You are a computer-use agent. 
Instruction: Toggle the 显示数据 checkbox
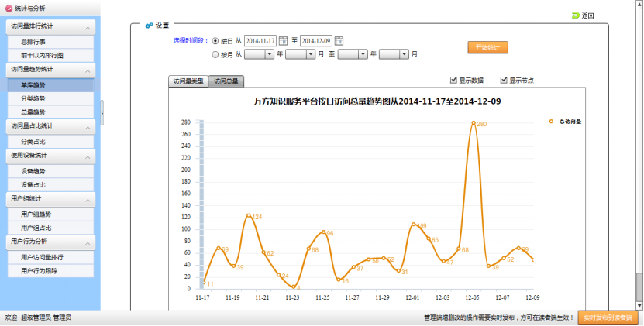pyautogui.click(x=454, y=80)
